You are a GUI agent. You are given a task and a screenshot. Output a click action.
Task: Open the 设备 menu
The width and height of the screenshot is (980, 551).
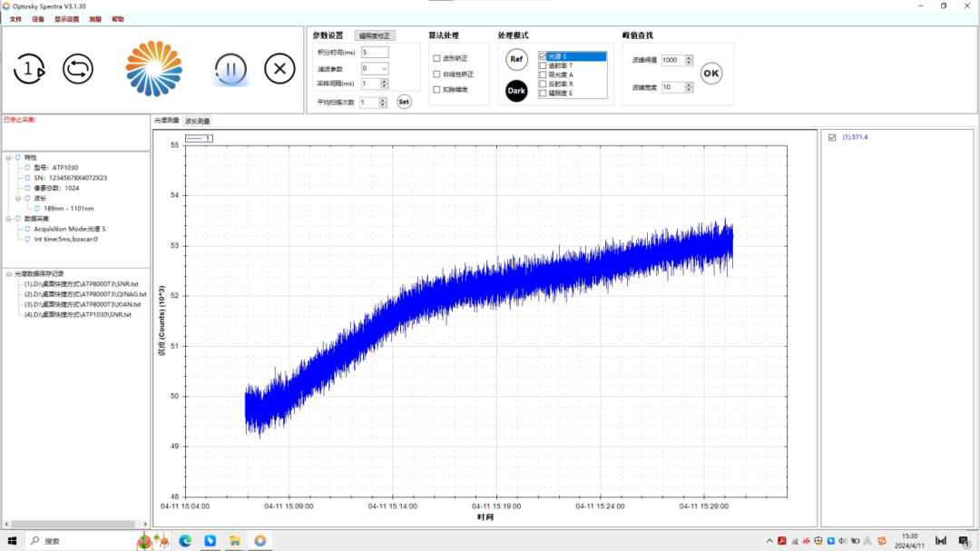point(38,19)
